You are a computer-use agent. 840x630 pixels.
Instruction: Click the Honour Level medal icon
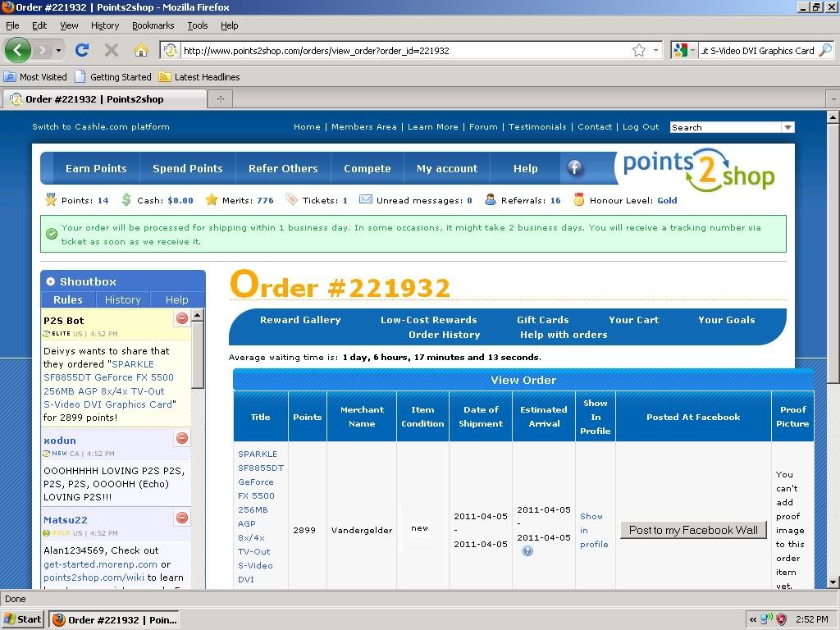pos(578,200)
